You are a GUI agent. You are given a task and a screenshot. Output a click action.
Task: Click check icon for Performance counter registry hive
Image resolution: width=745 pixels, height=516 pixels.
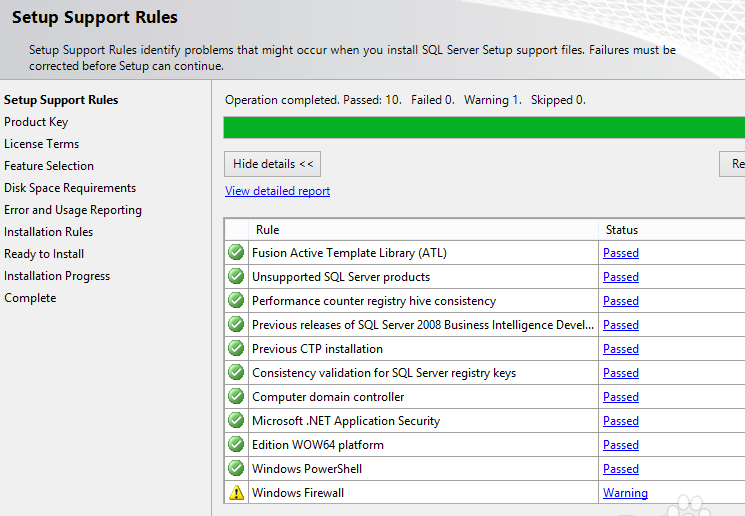coord(236,301)
